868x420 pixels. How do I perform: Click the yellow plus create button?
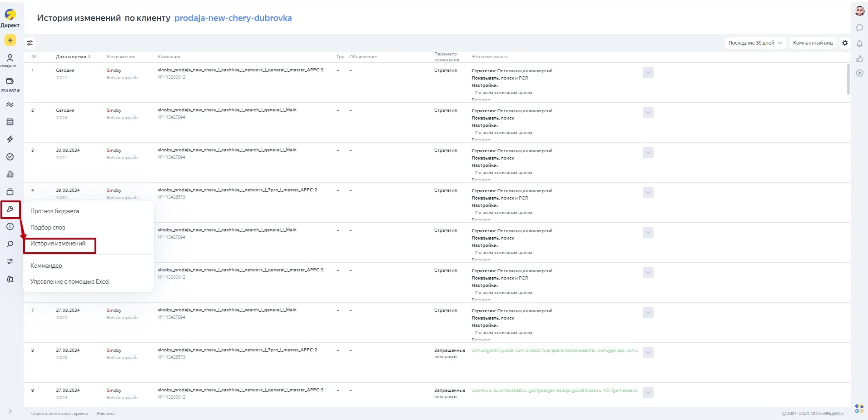(10, 40)
